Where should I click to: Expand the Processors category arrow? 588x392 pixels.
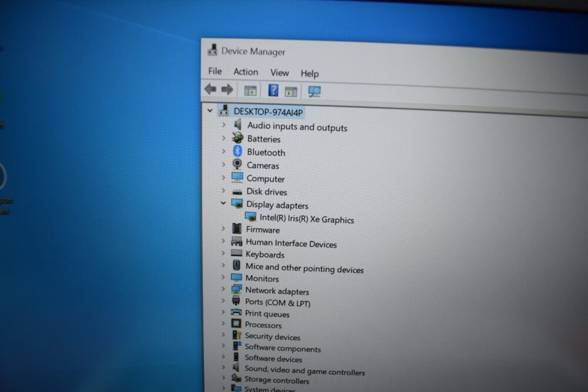tap(223, 323)
